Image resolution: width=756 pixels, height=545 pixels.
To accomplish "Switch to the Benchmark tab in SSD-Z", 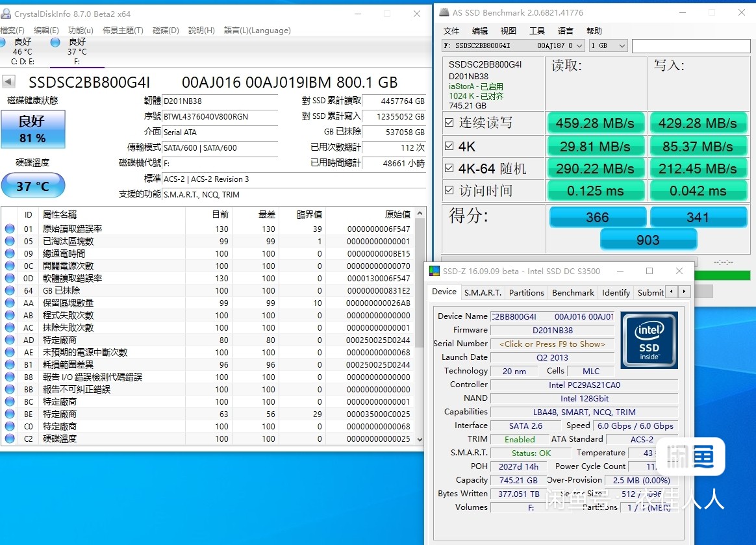I will coord(573,292).
